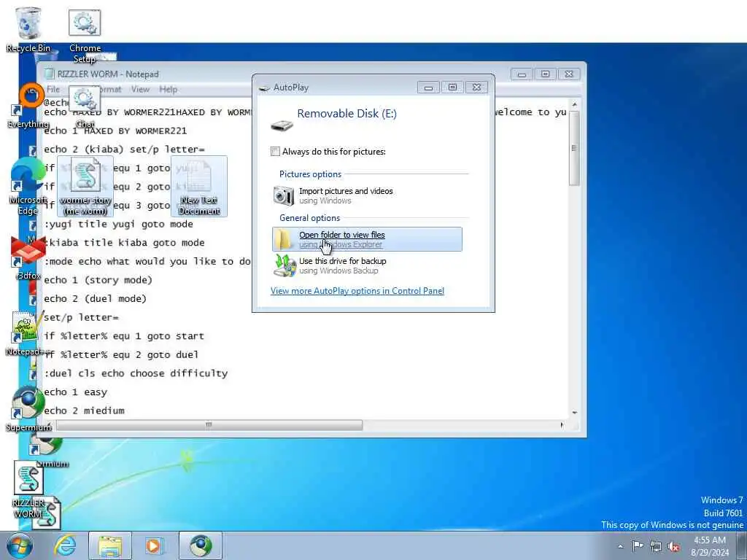Select the New Text Document file
This screenshot has width=747, height=560.
click(199, 187)
